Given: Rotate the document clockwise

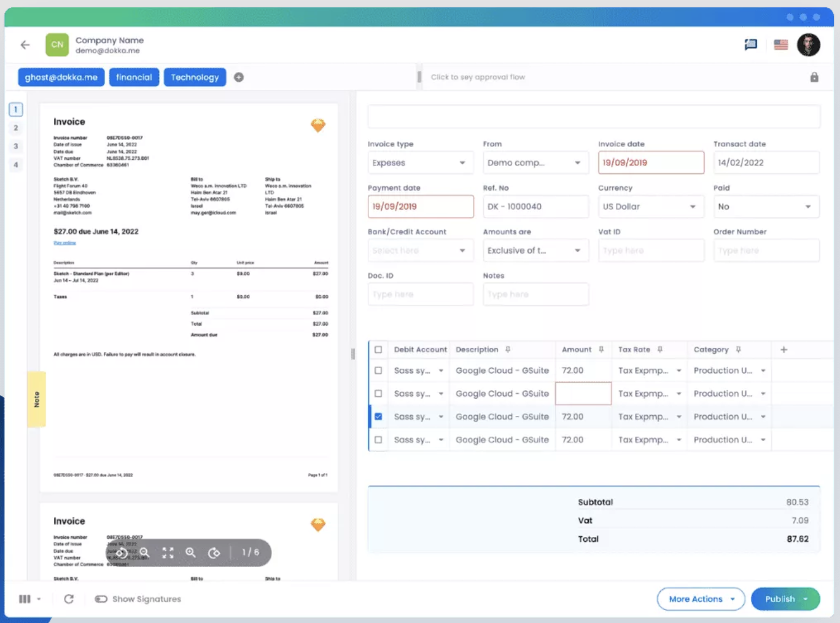Looking at the screenshot, I should (214, 552).
